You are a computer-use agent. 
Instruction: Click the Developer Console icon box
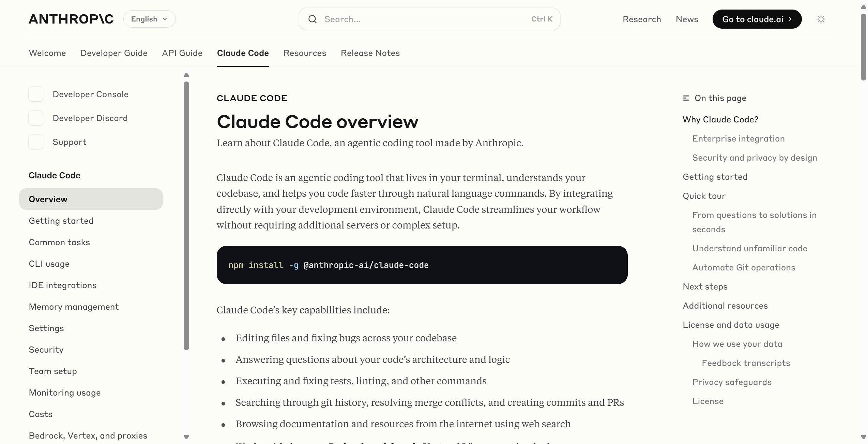point(36,94)
